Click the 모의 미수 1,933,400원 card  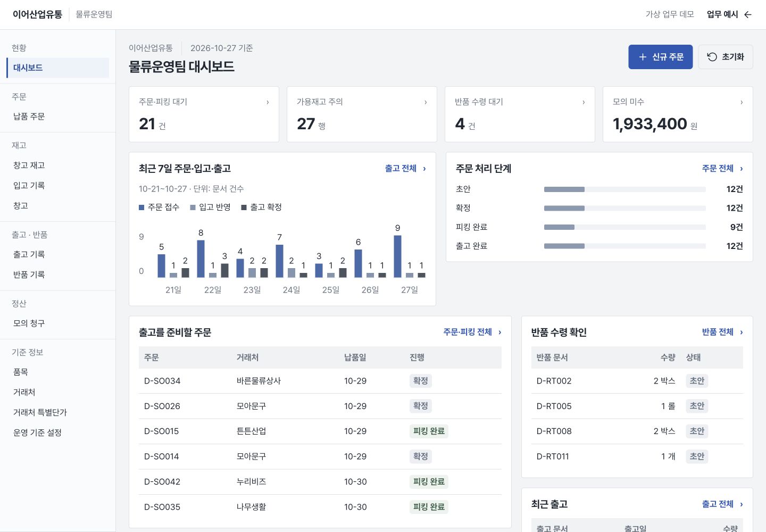(x=678, y=114)
